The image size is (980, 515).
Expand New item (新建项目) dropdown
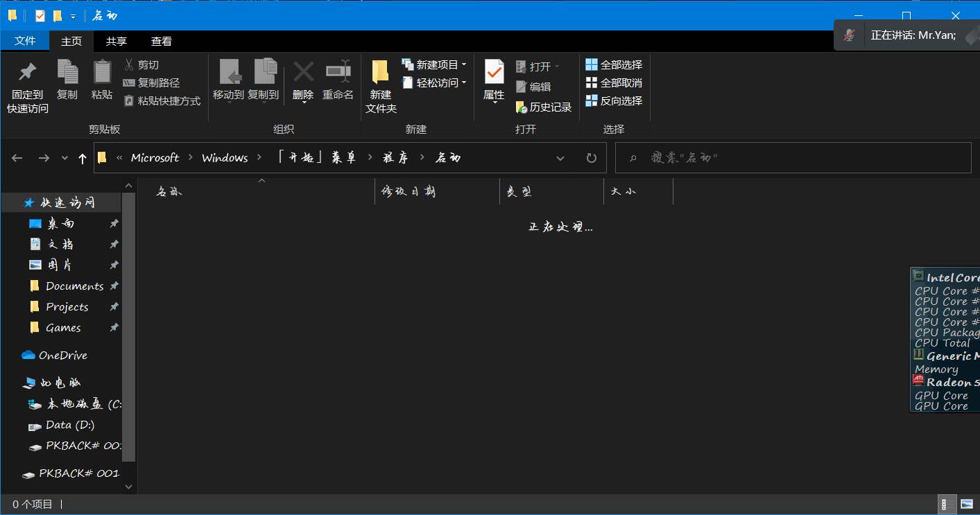coord(464,64)
